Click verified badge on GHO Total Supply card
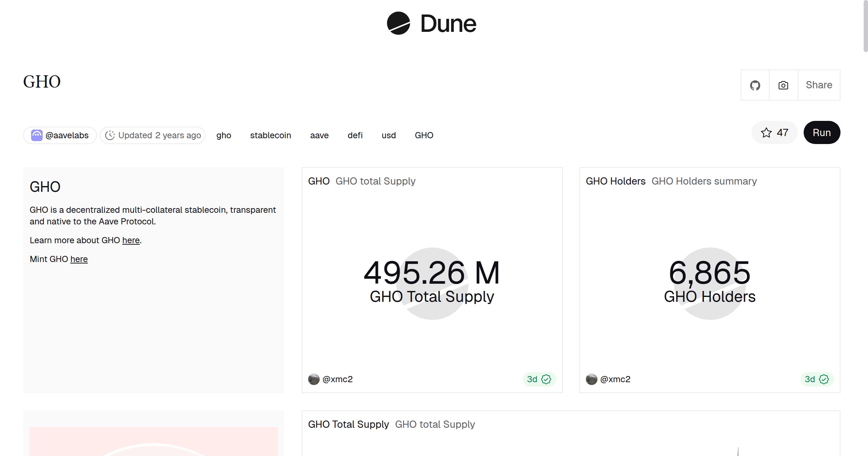 pyautogui.click(x=546, y=379)
